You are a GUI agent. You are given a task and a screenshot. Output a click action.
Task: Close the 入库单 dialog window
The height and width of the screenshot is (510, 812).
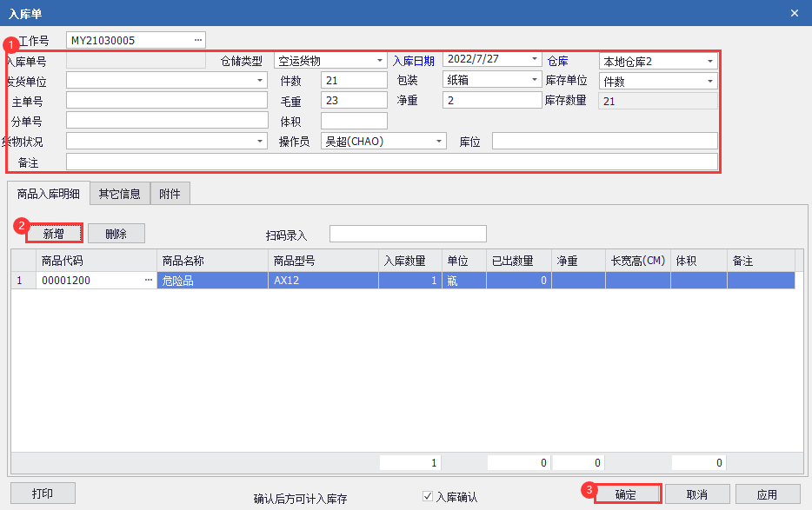[794, 13]
